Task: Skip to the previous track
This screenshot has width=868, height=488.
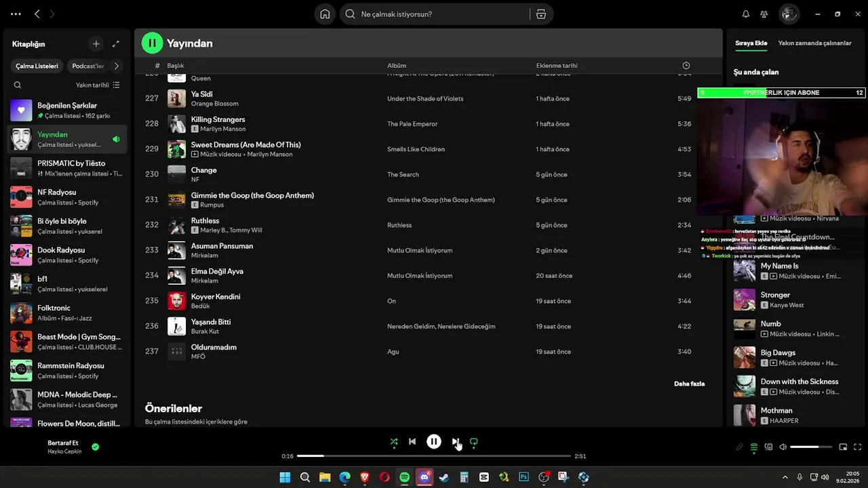Action: (x=412, y=442)
